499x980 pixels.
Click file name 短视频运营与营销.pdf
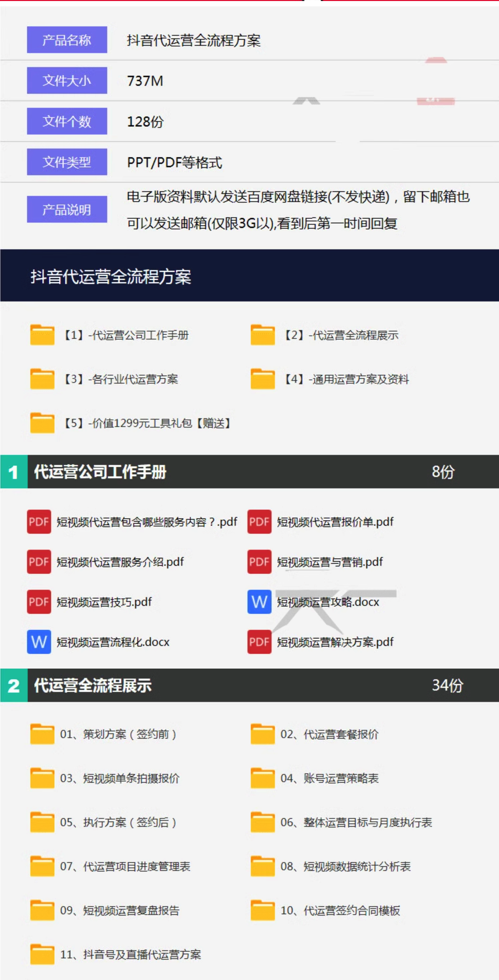(330, 562)
